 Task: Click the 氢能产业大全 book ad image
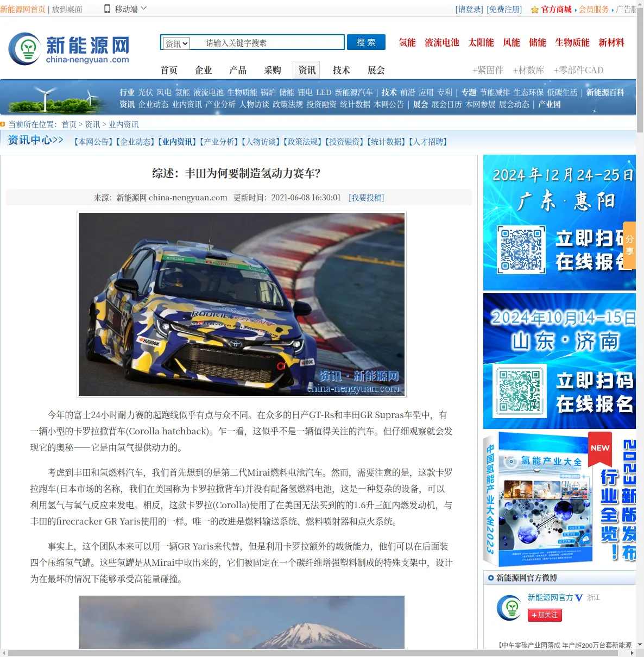tap(559, 498)
